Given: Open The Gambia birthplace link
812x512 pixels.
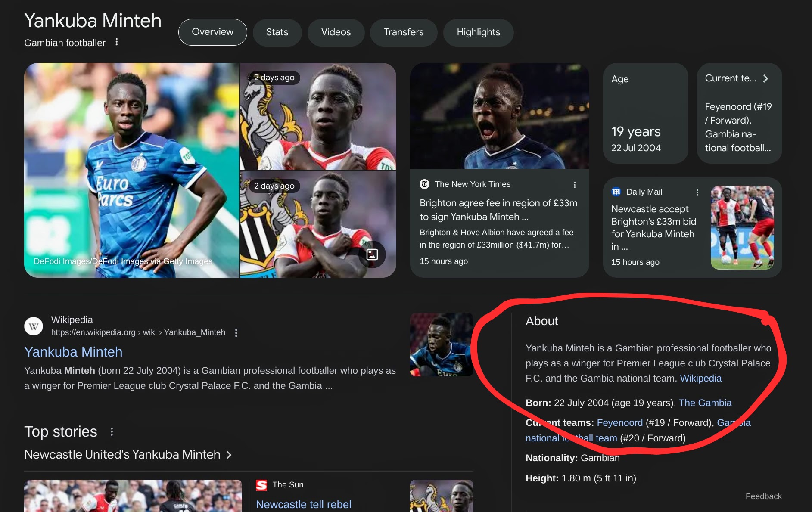Looking at the screenshot, I should pos(705,403).
